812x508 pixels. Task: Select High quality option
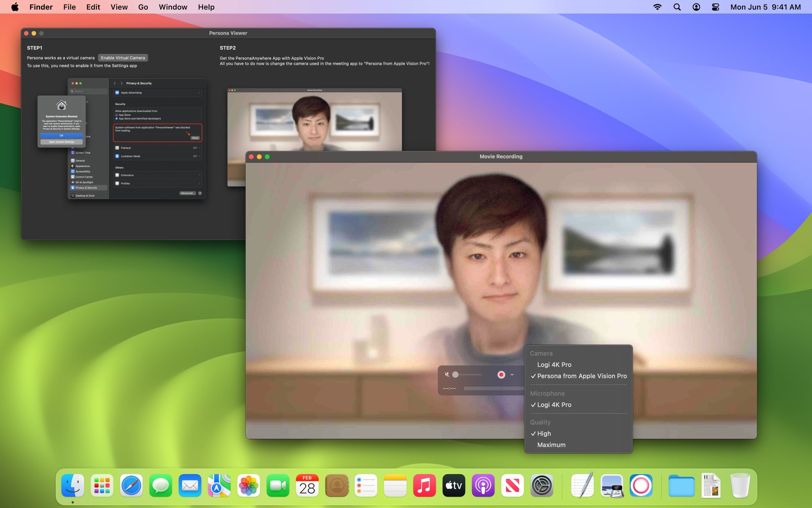544,433
